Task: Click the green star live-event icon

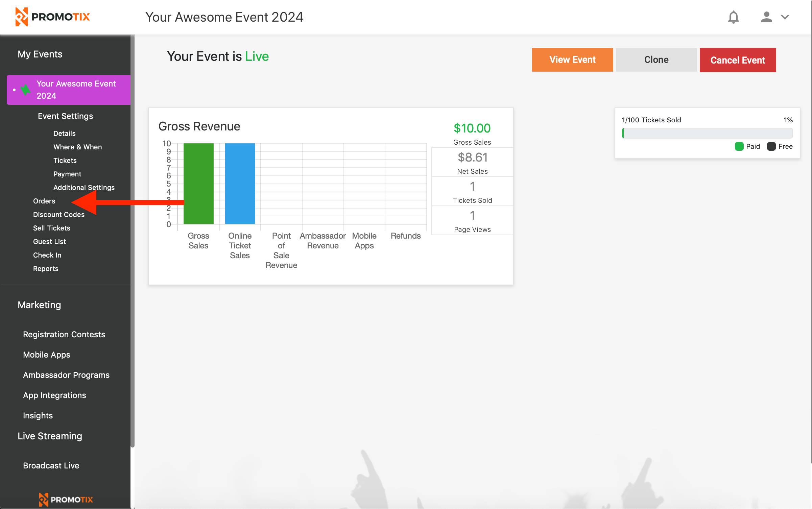Action: click(x=26, y=90)
